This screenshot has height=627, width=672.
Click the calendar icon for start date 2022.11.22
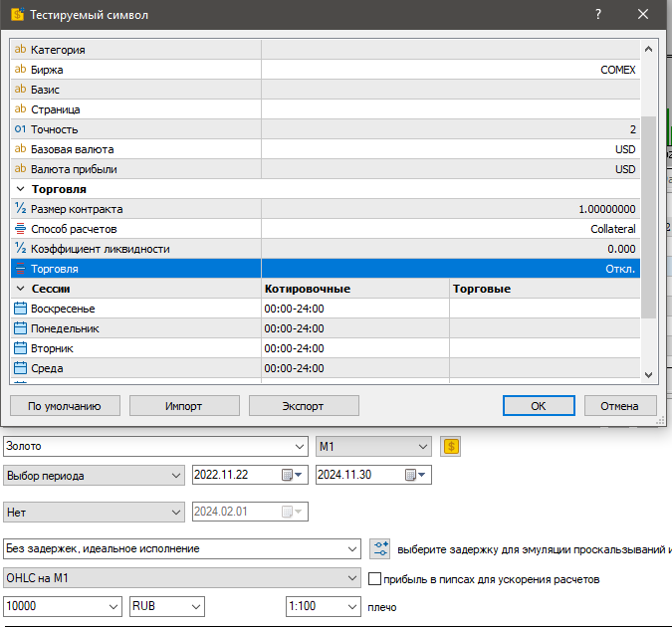click(289, 476)
